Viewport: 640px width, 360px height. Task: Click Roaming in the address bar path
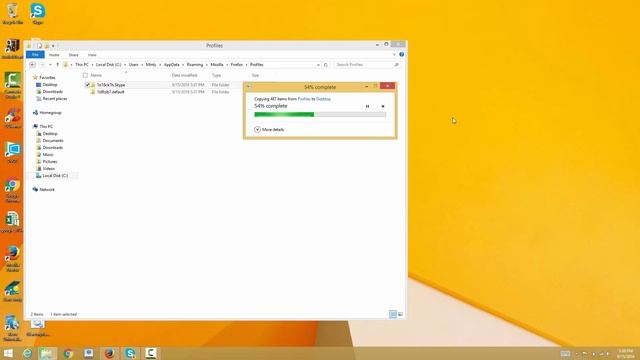(x=195, y=65)
